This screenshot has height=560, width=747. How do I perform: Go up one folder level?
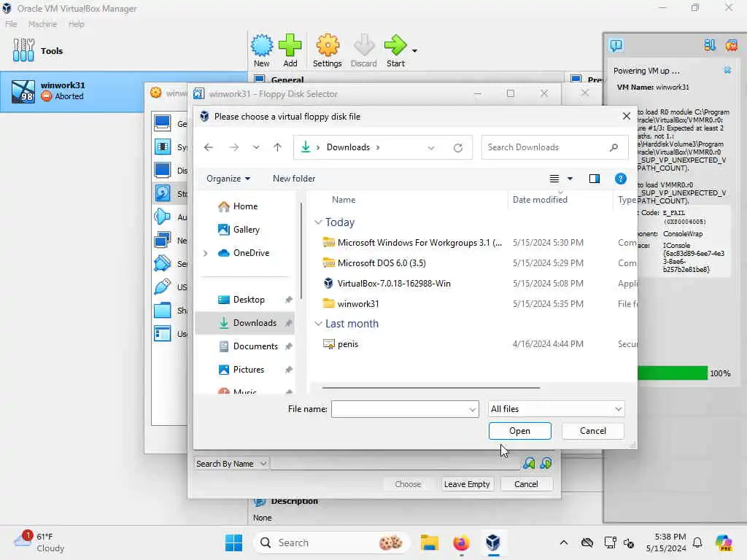277,147
